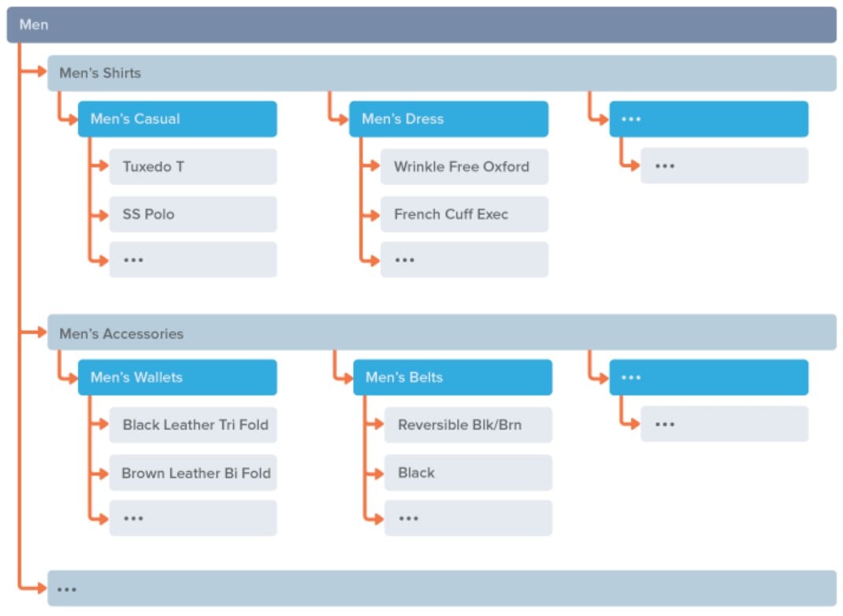Screen dimensions: 843x616
Task: Click the French Cuff Exec item
Action: coord(465,214)
